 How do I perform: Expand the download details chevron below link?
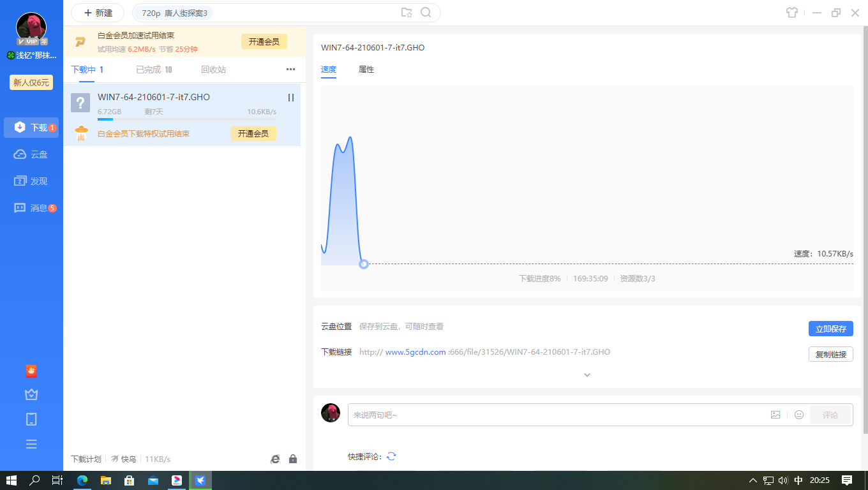587,375
